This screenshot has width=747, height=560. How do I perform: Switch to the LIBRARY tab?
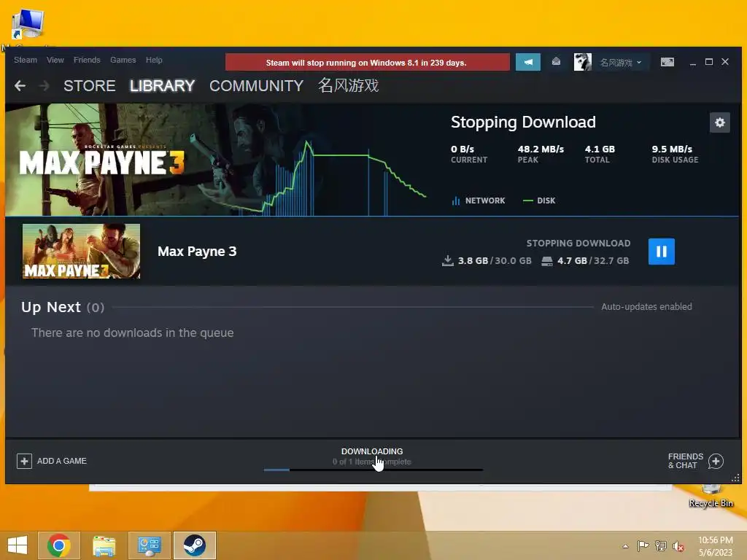[162, 86]
